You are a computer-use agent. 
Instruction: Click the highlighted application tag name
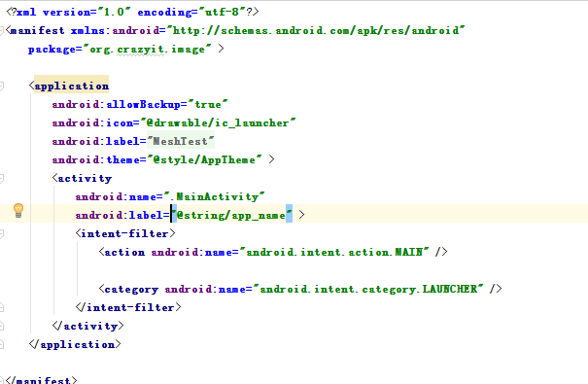tap(72, 86)
